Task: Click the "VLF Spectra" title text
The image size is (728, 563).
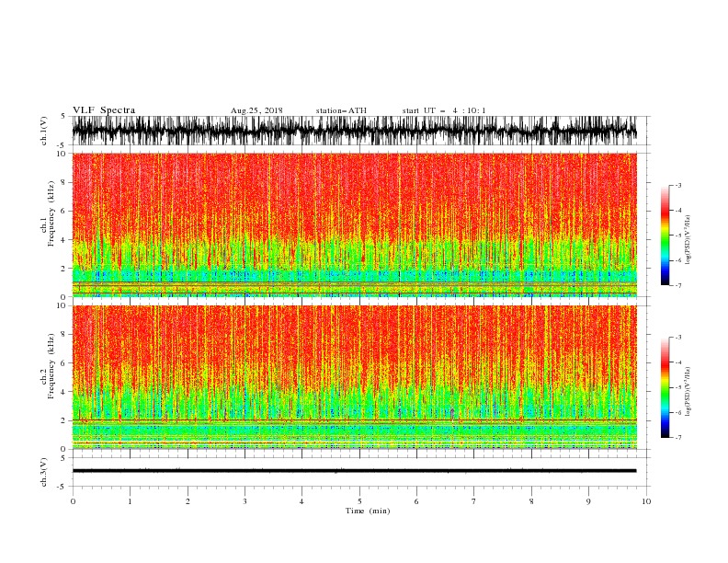Action: pyautogui.click(x=104, y=110)
